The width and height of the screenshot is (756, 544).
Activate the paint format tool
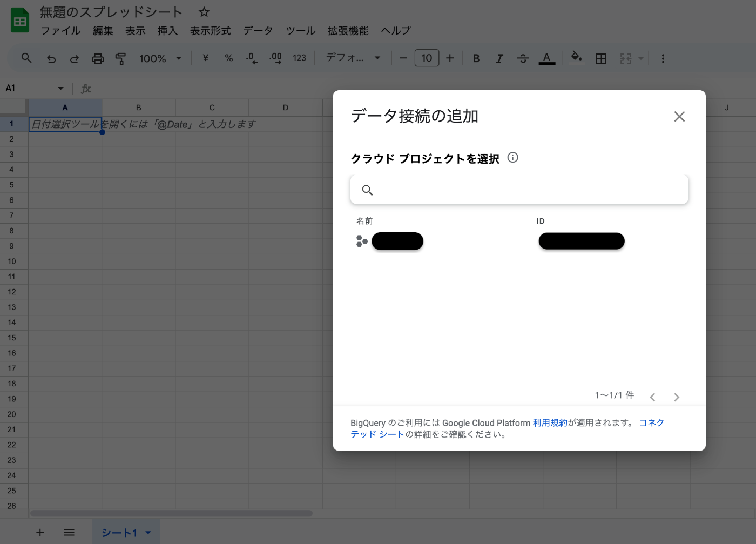120,58
